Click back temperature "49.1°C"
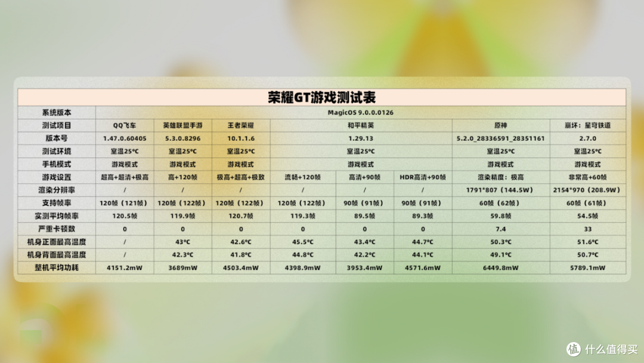 (x=501, y=255)
